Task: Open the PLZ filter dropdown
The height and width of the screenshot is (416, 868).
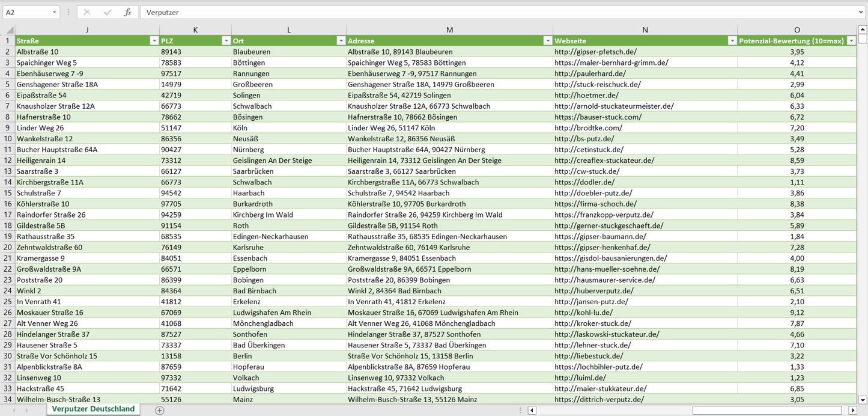Action: (226, 41)
